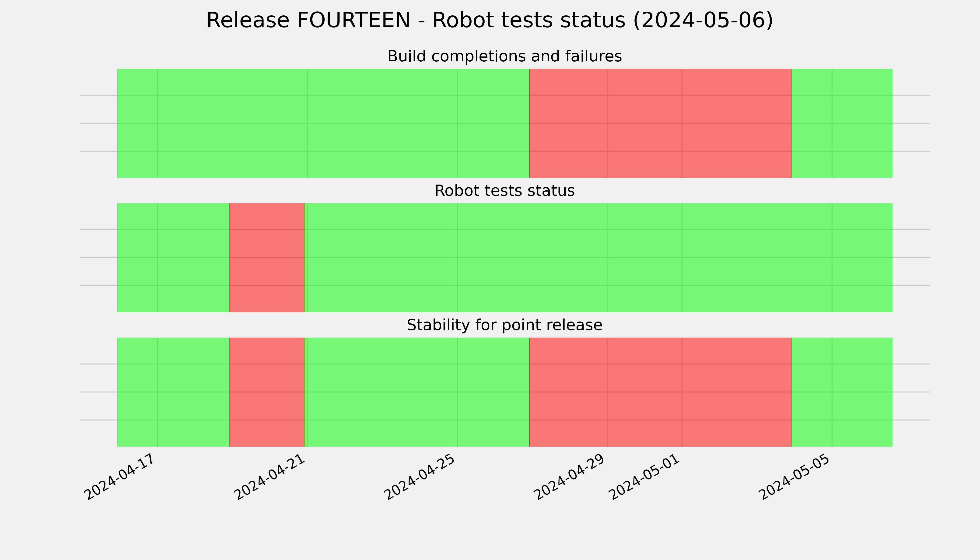The image size is (980, 560).
Task: Click the narrow red block in Stability panel
Action: point(267,392)
